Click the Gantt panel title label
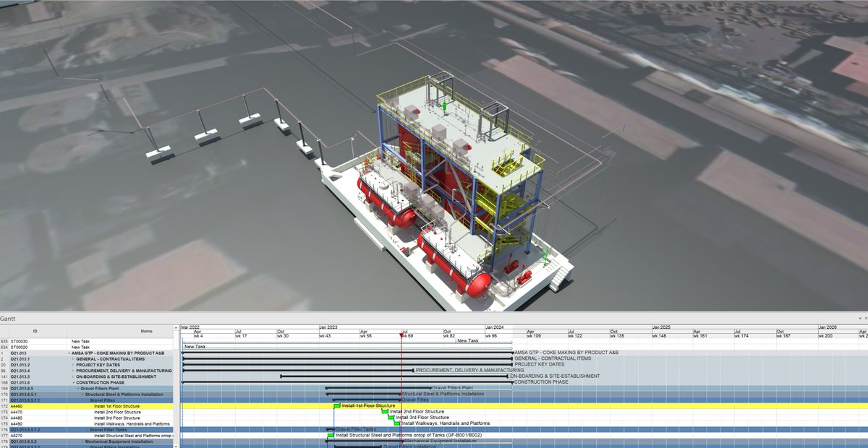Image resolution: width=868 pixels, height=448 pixels. click(x=10, y=320)
